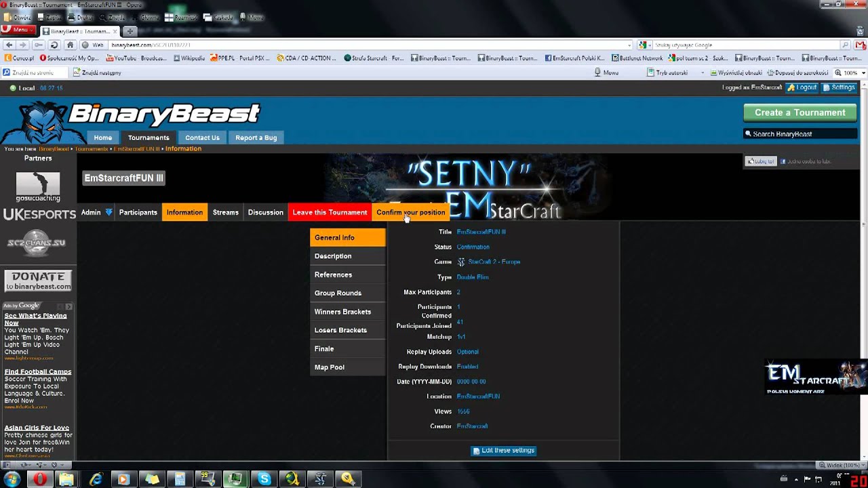
Task: Open the Participants tournament tab
Action: pos(138,213)
